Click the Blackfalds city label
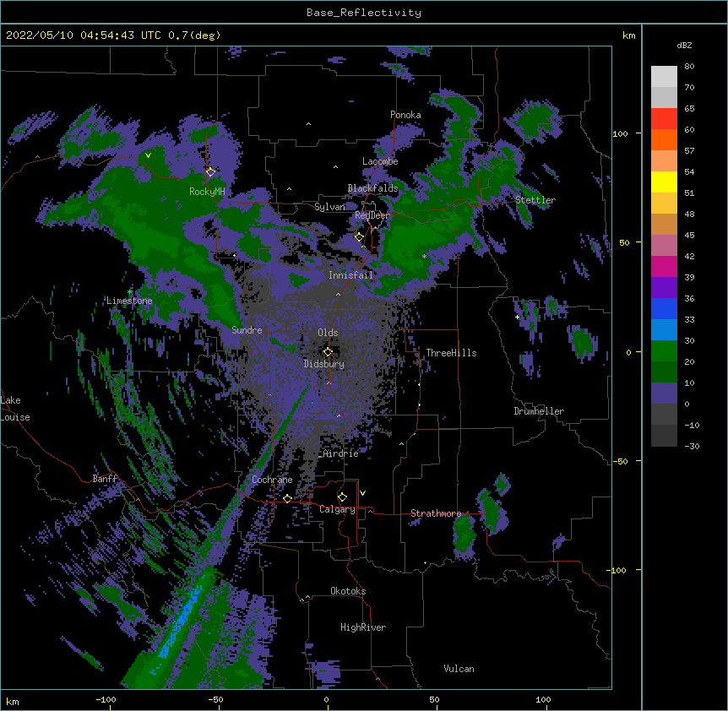This screenshot has width=728, height=711. coord(372,188)
